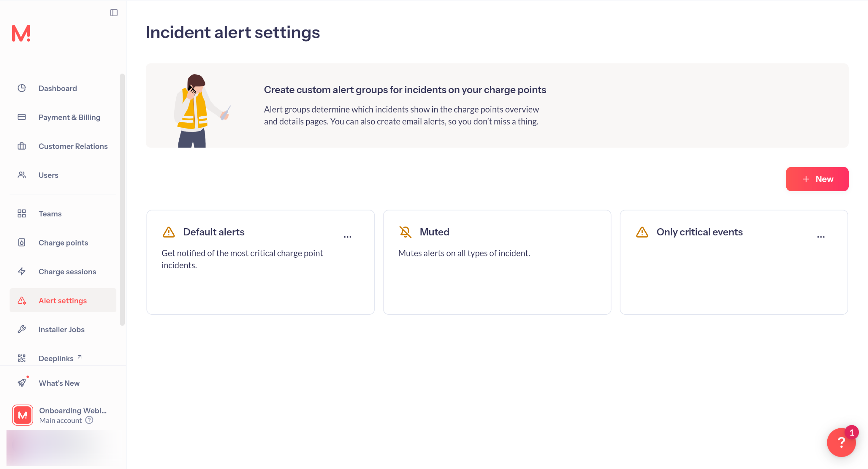Collapse the sidebar with the panel icon
The width and height of the screenshot is (868, 469).
point(114,13)
